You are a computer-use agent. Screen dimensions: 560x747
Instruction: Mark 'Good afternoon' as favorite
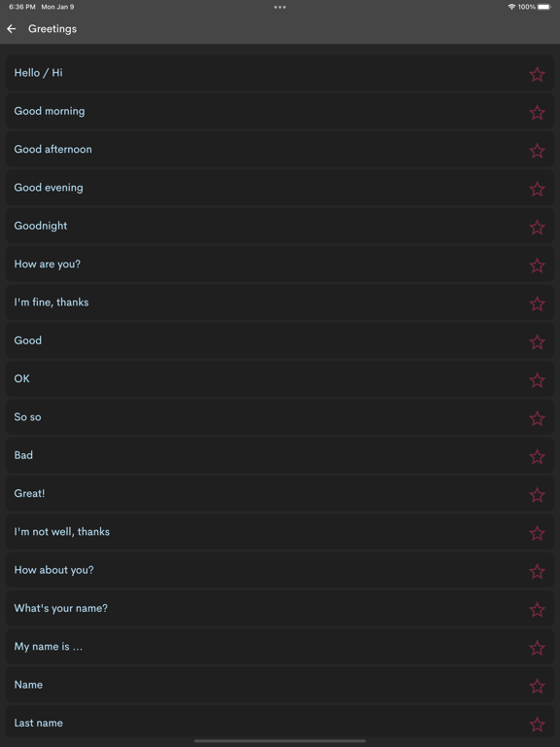coord(537,151)
